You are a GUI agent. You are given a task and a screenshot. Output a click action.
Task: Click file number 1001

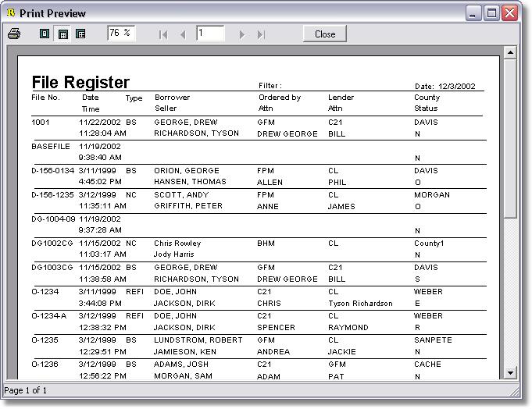[x=41, y=122]
